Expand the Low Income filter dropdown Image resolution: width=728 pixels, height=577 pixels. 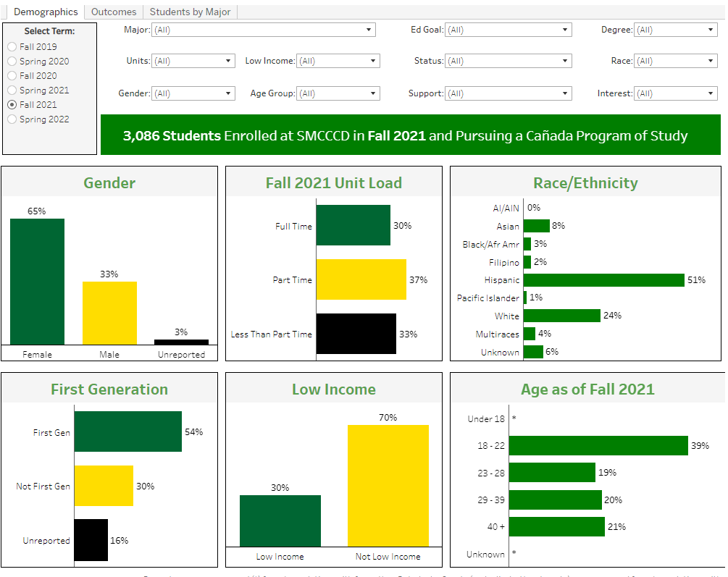coord(338,61)
